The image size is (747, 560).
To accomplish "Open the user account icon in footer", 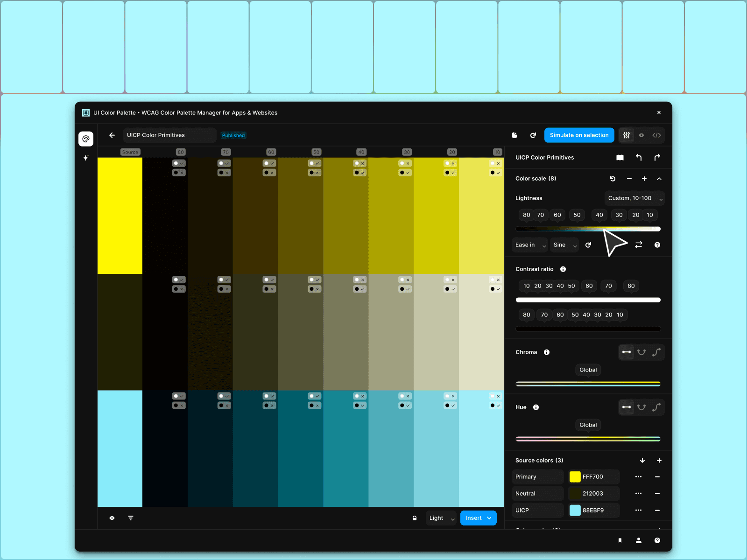I will coord(639,540).
